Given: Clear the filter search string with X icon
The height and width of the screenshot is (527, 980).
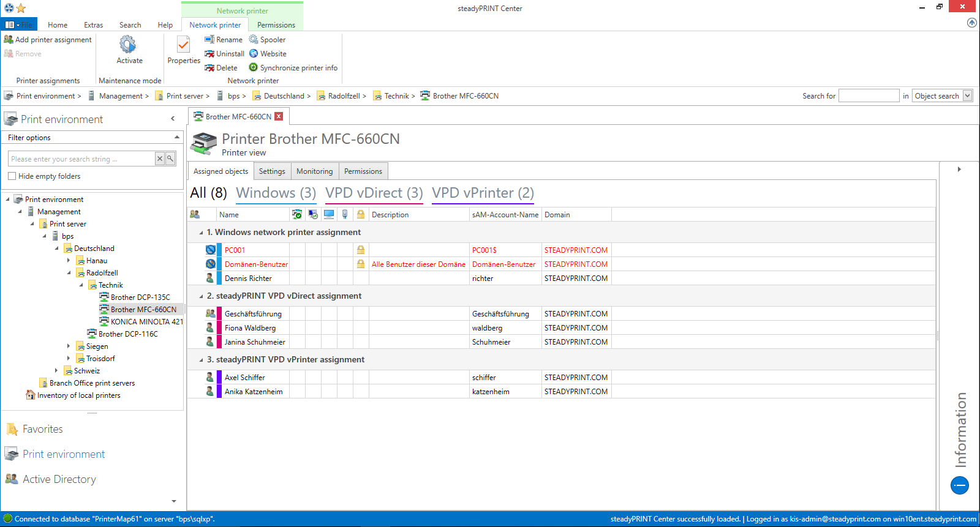Looking at the screenshot, I should pos(159,159).
